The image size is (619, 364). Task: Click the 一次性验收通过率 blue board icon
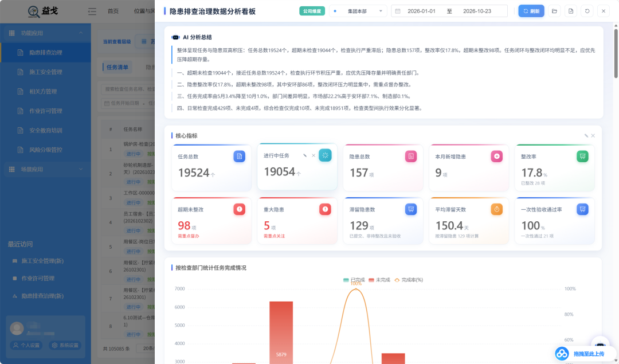click(582, 209)
